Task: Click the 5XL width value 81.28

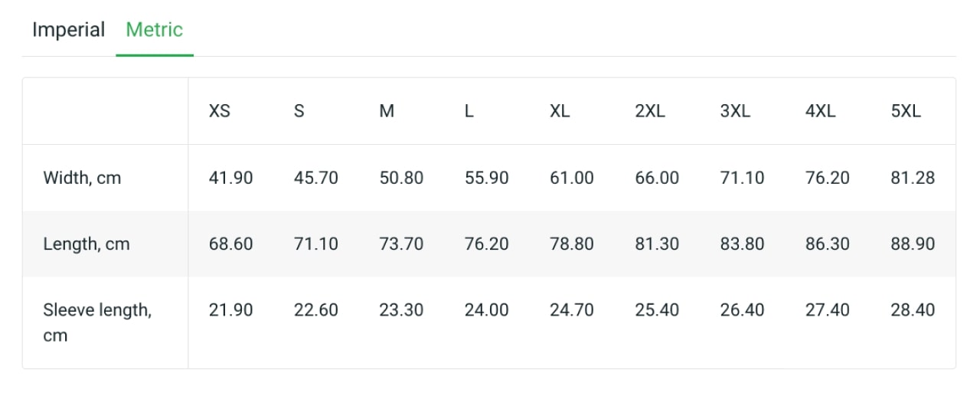Action: click(913, 178)
